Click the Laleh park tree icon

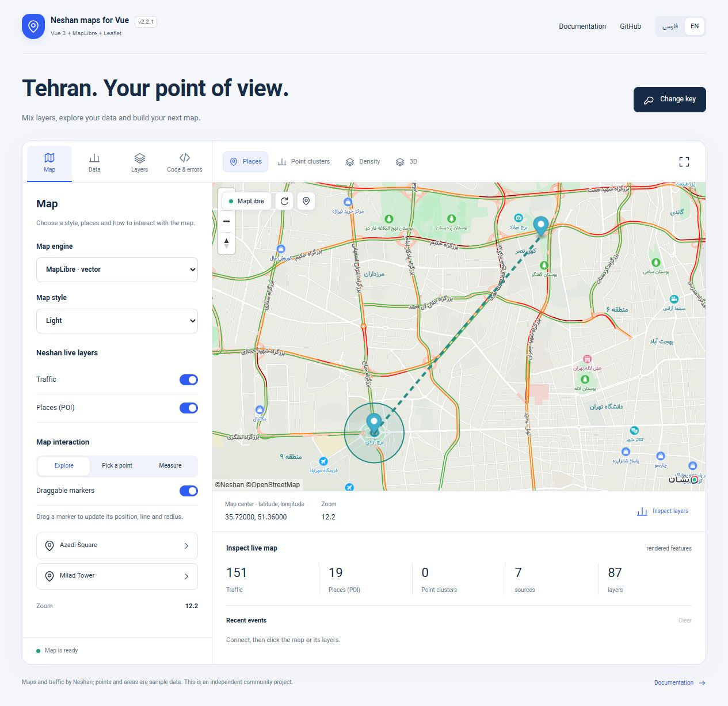pyautogui.click(x=585, y=379)
